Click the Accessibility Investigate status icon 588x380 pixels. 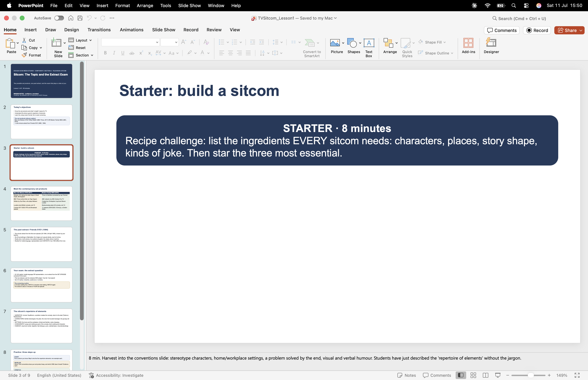click(91, 375)
